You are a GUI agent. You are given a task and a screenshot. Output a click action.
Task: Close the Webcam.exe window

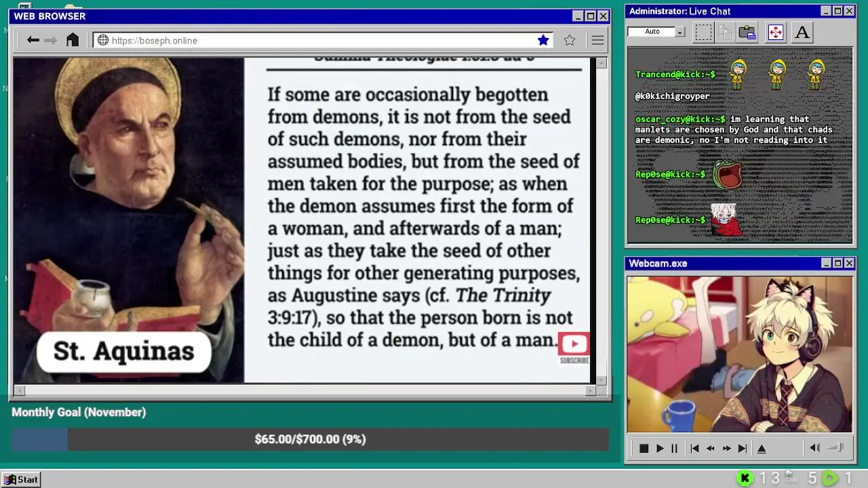point(849,263)
